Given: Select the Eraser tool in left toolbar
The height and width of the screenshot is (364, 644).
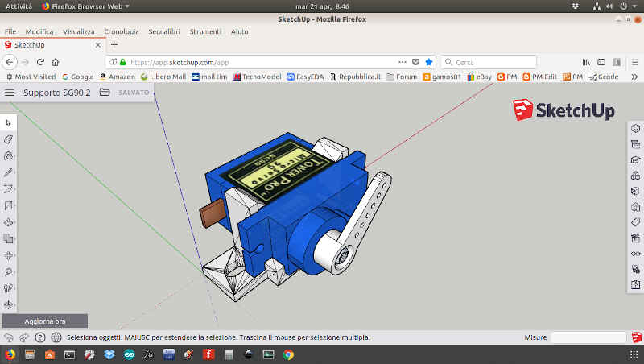Looking at the screenshot, I should tap(9, 139).
